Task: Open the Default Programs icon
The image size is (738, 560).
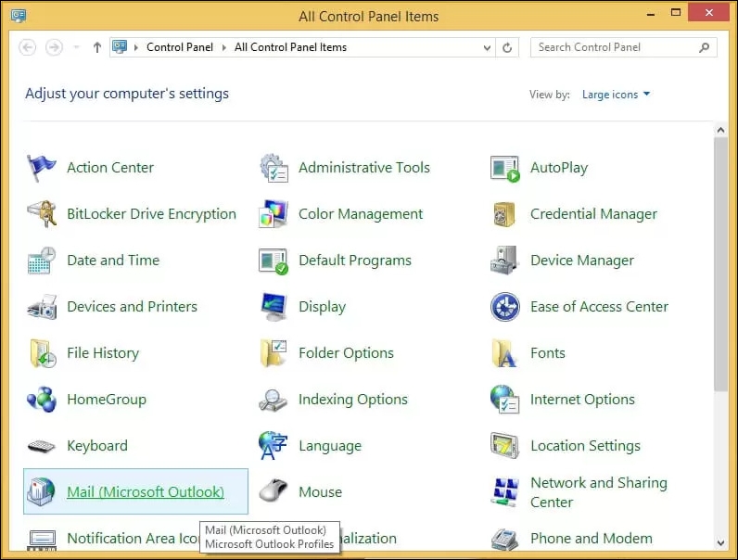Action: pos(274,261)
